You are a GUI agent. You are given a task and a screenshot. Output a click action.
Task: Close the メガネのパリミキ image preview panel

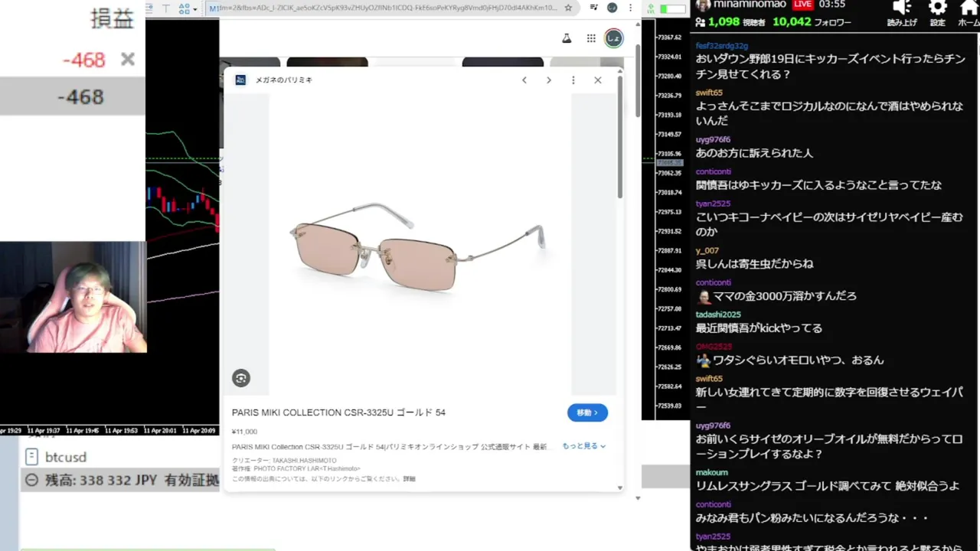tap(598, 80)
